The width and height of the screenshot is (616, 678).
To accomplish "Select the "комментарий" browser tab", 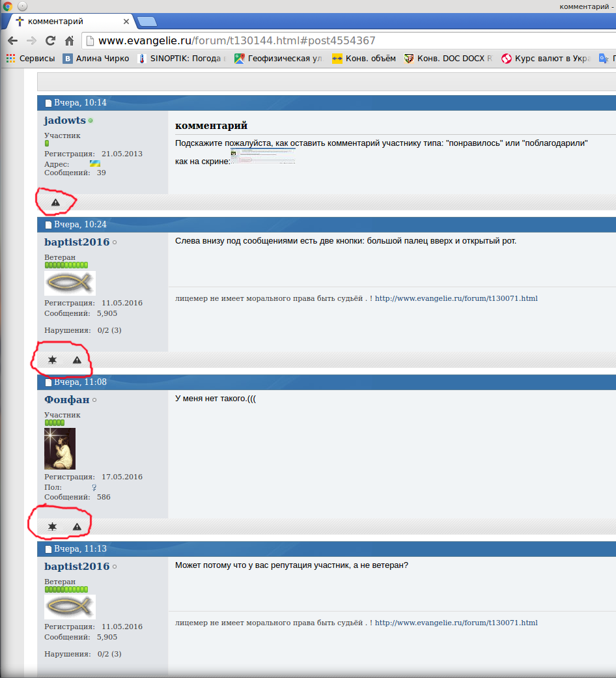I will (72, 21).
